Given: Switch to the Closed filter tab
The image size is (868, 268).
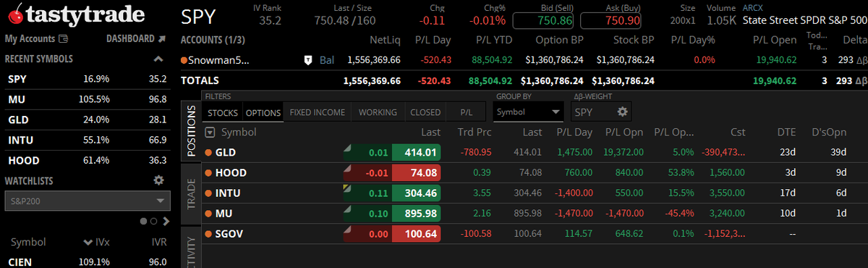Looking at the screenshot, I should pos(425,112).
